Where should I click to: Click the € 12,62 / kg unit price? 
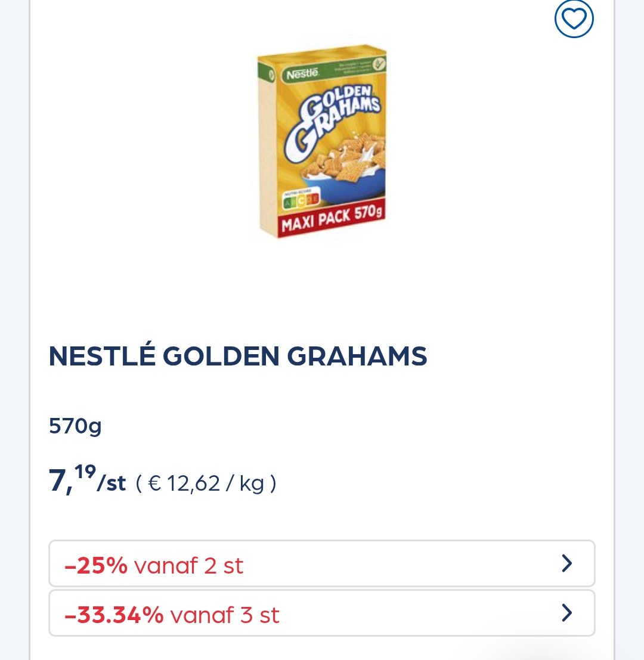click(x=206, y=482)
